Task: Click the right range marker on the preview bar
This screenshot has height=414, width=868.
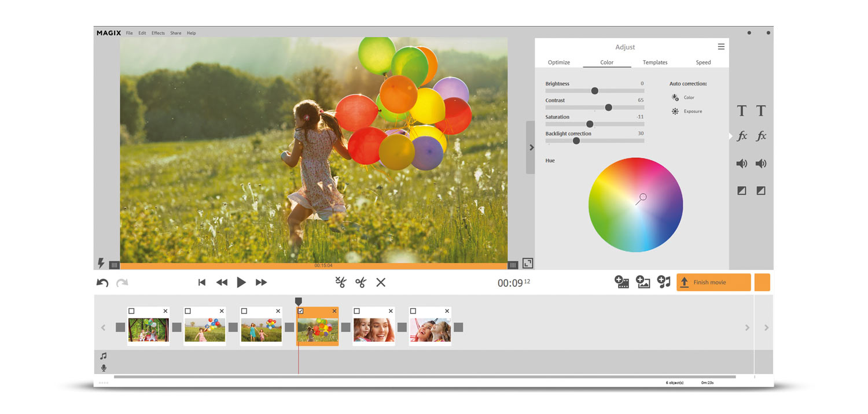Action: pos(513,265)
